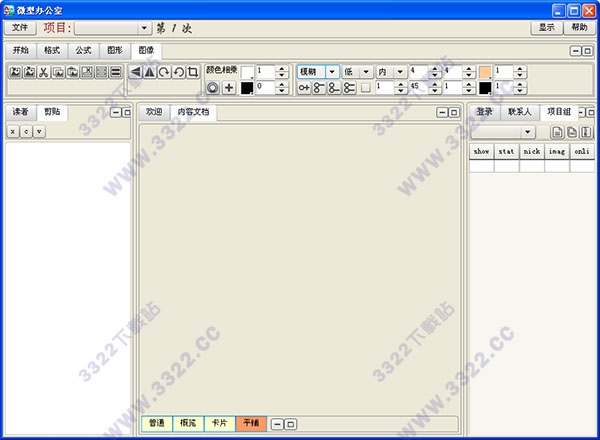The height and width of the screenshot is (440, 600).
Task: Open the black color swatch in effect toolbar bottom row
Action: pyautogui.click(x=485, y=88)
